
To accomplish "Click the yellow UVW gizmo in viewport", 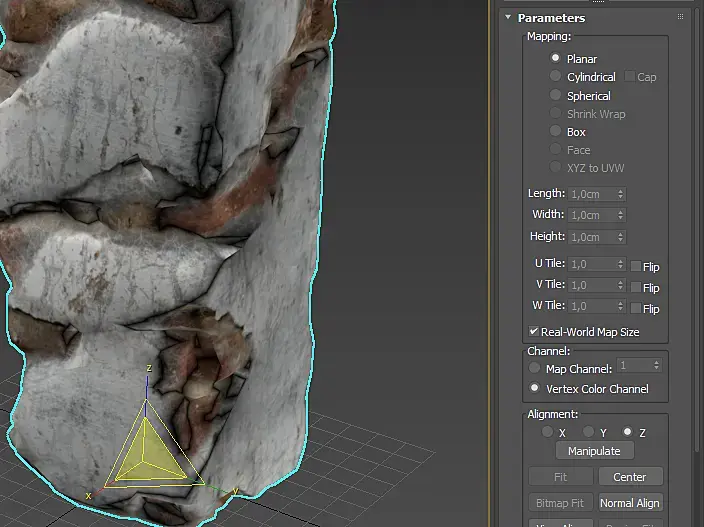I will coord(146,453).
